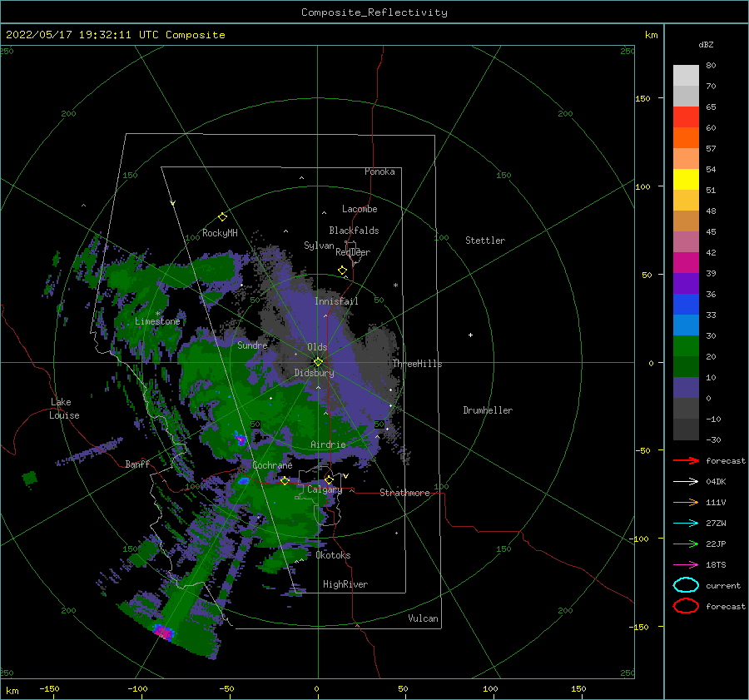Screen dimensions: 749x700
Task: Pick the slate blue swatch between 10 and 0
Action: (686, 388)
